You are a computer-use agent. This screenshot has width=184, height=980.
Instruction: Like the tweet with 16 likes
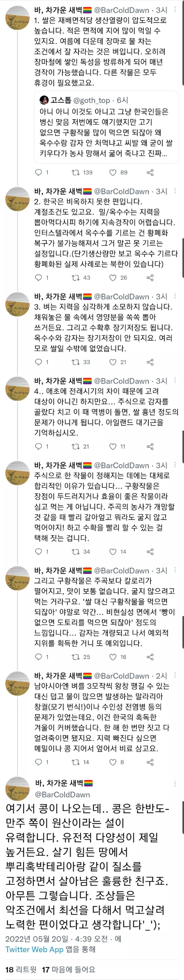113,657
